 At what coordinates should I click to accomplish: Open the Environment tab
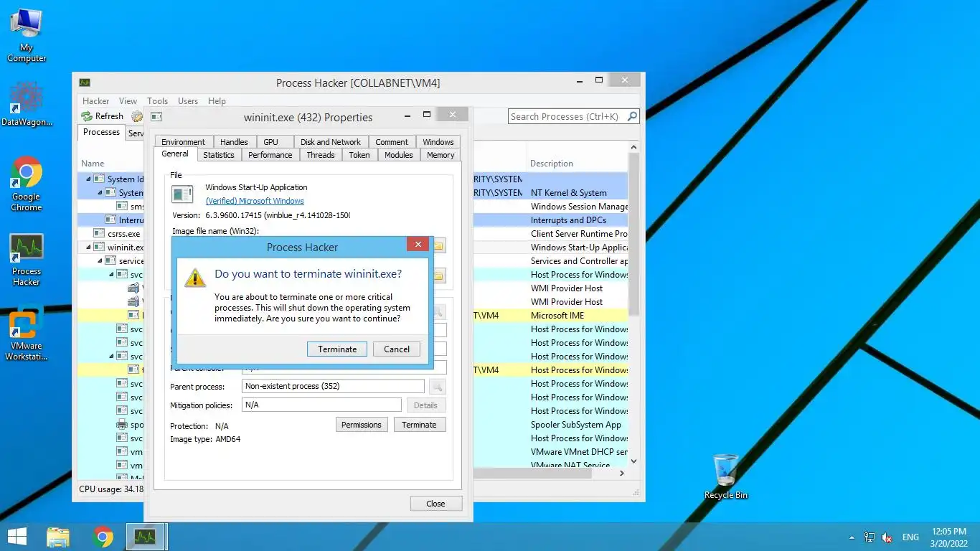(x=183, y=142)
